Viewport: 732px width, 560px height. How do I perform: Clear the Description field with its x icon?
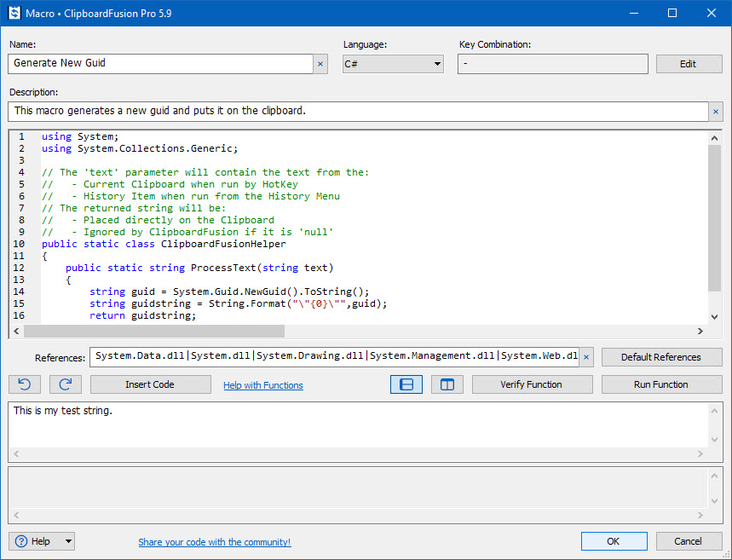[x=716, y=112]
